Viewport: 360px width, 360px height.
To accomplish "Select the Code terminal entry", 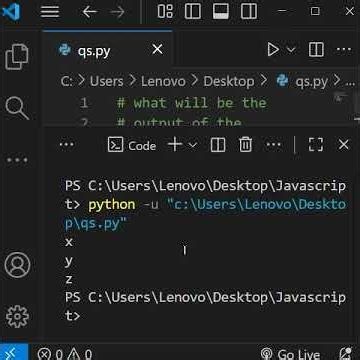I will (x=132, y=145).
